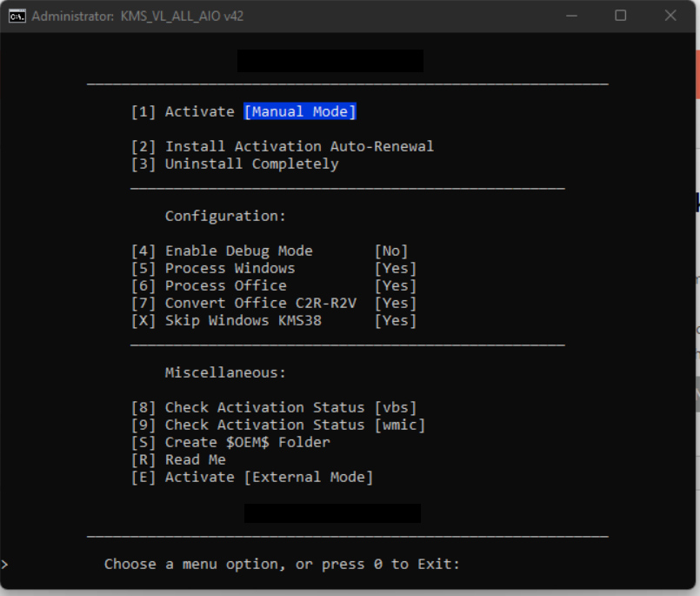
Task: Click the 'Miscellaneous:' heading
Action: click(x=225, y=372)
